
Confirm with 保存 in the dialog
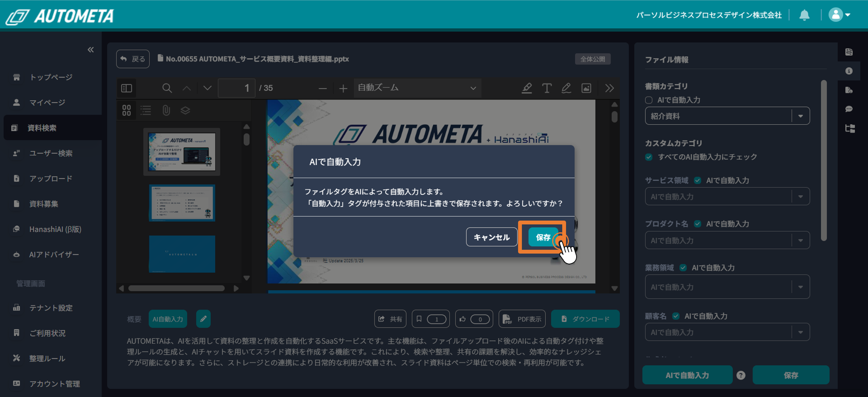pyautogui.click(x=543, y=237)
